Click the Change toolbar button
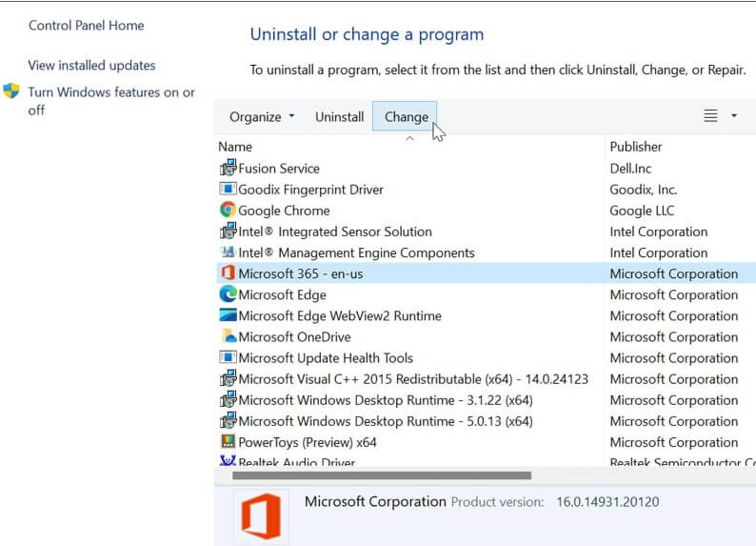Viewport: 756px width, 546px height. pos(405,116)
